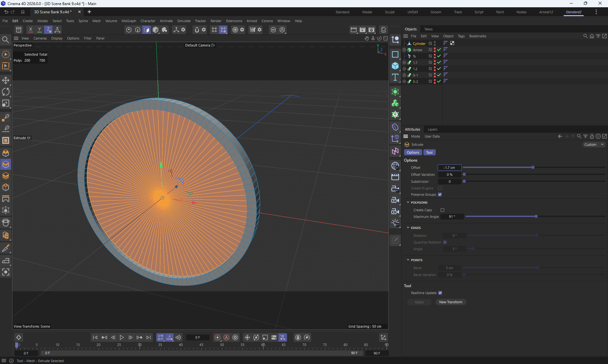Viewport: 608px width, 364px height.
Task: Add a Text spline object
Action: [x=395, y=77]
